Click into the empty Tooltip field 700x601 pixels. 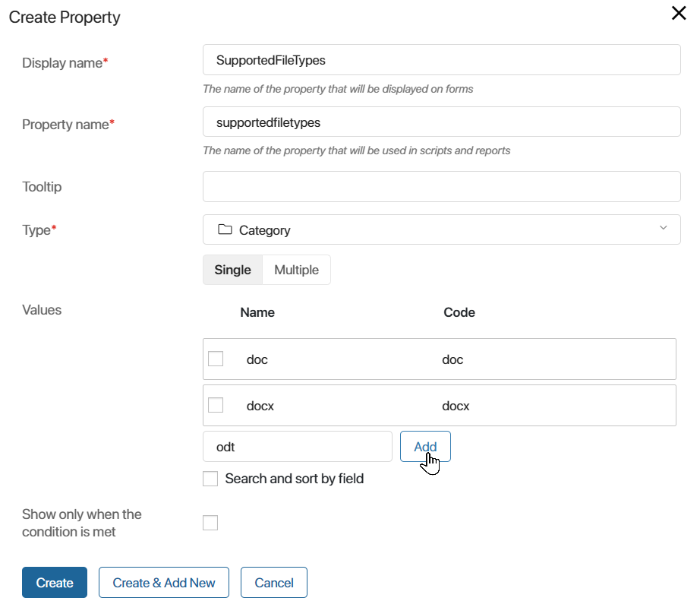click(442, 187)
